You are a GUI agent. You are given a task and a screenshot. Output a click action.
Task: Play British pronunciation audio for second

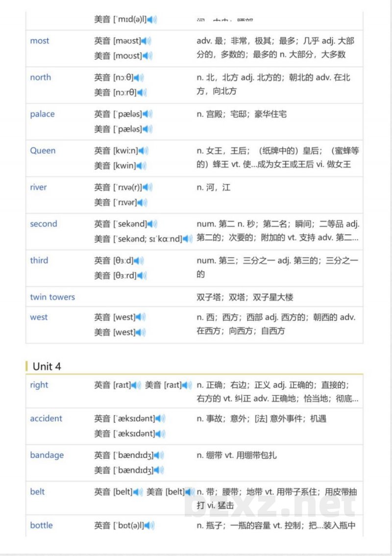[x=152, y=224]
